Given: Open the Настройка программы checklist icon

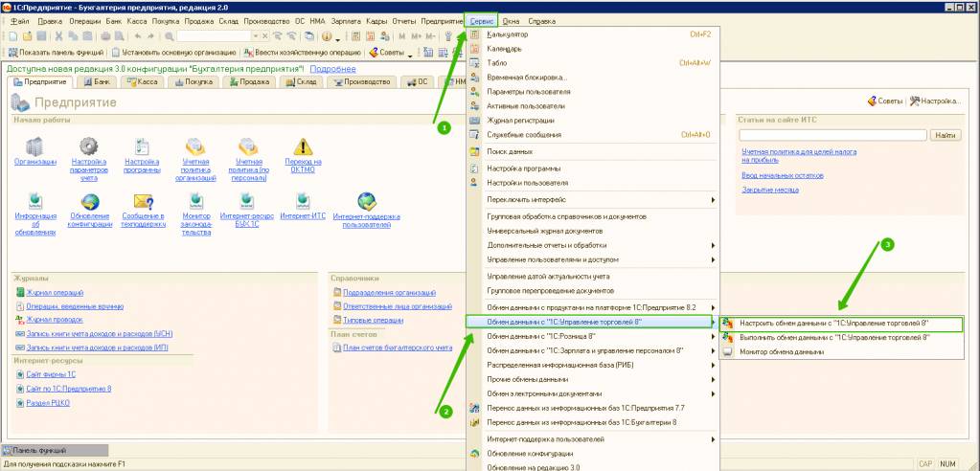Looking at the screenshot, I should point(142,146).
